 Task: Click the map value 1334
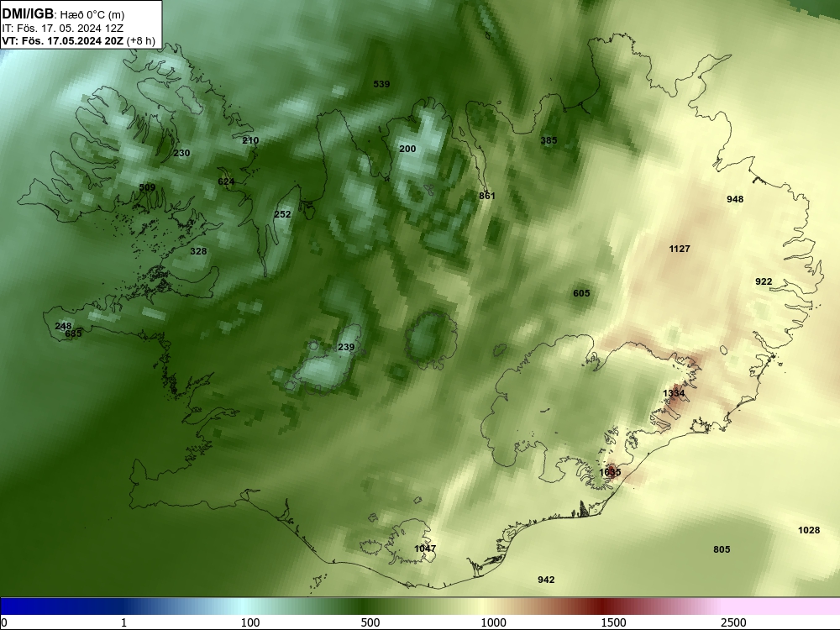click(x=674, y=393)
